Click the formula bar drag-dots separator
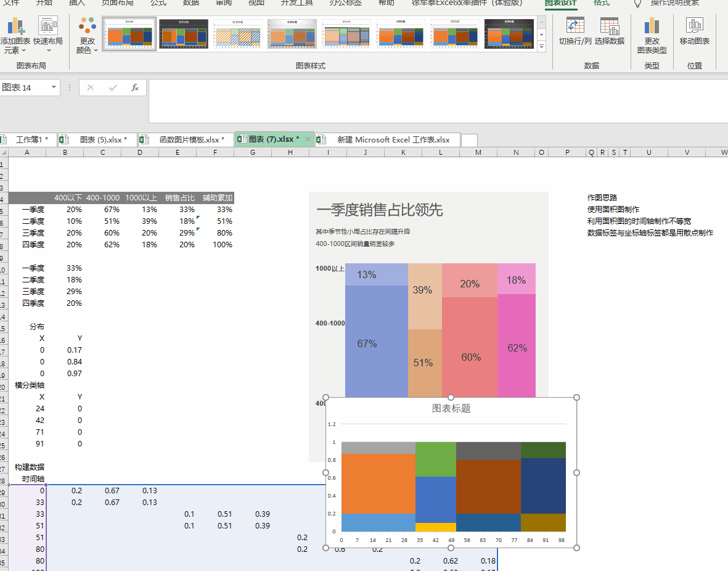Viewport: 728px width, 571px height. 70,88
